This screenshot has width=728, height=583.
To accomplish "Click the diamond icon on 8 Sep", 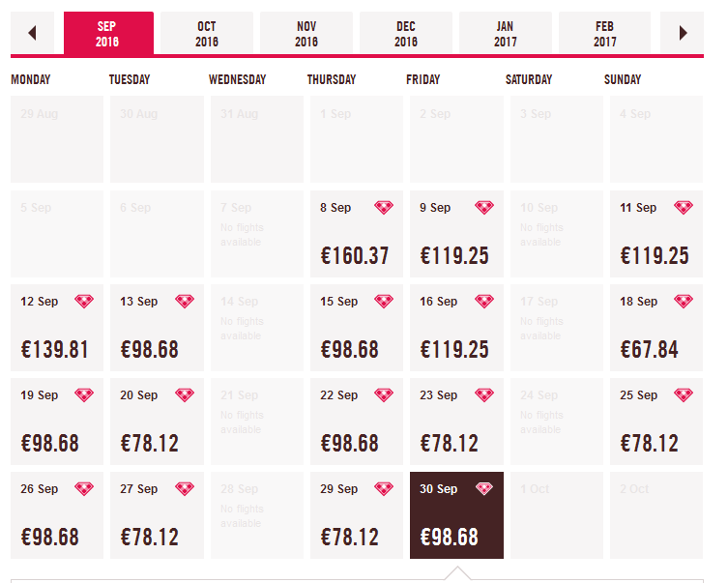I will coord(384,208).
